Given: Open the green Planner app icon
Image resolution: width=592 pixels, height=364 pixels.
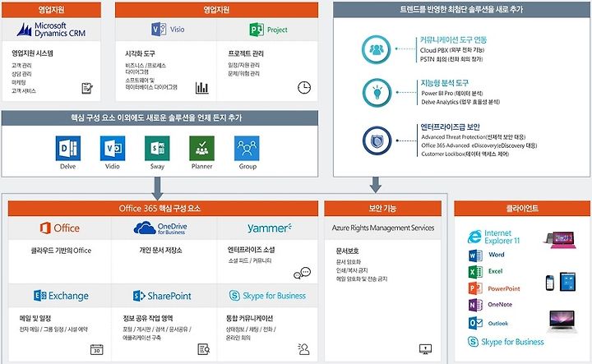Looking at the screenshot, I should [x=201, y=148].
